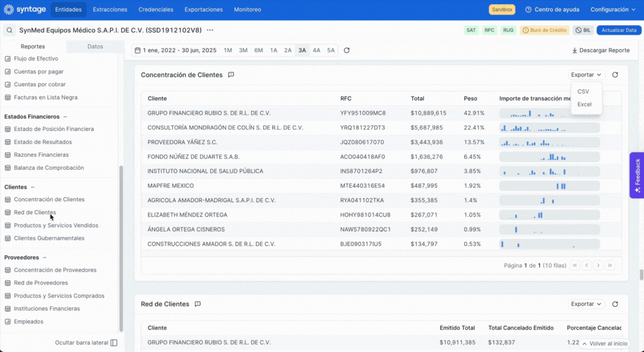This screenshot has width=644, height=352.
Task: Click the download icon of Descargar Reporte
Action: (x=575, y=50)
